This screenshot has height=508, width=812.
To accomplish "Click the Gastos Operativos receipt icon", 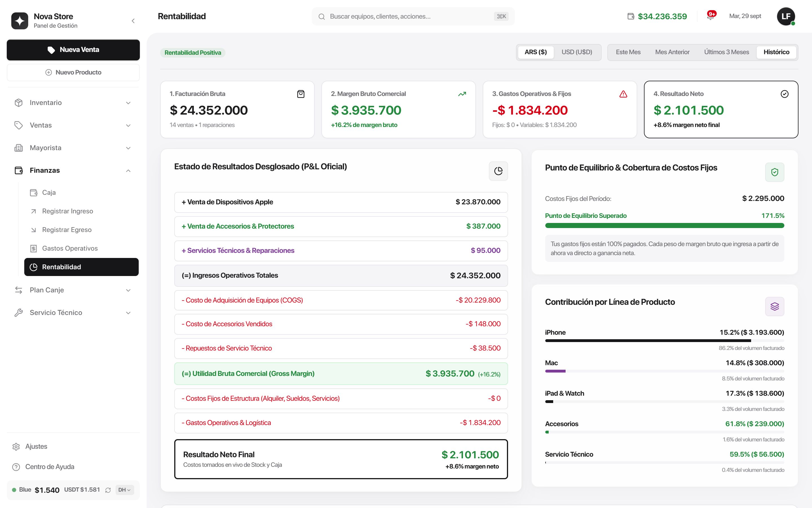I will click(34, 249).
